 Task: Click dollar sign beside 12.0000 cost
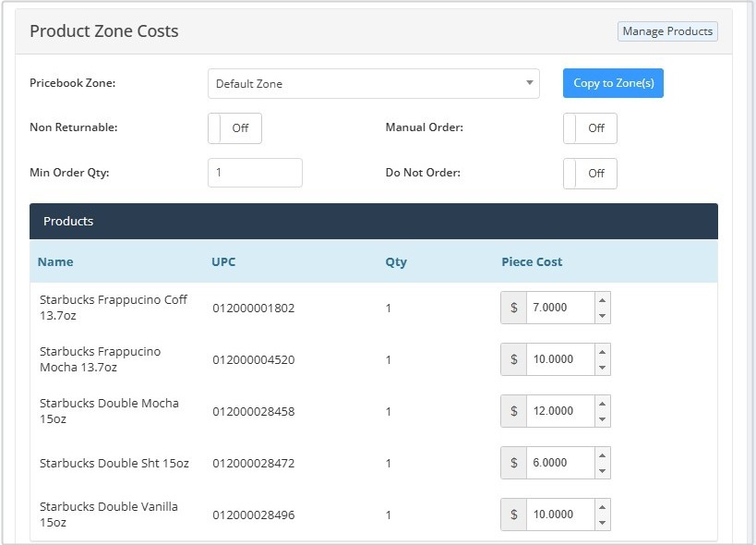click(514, 411)
